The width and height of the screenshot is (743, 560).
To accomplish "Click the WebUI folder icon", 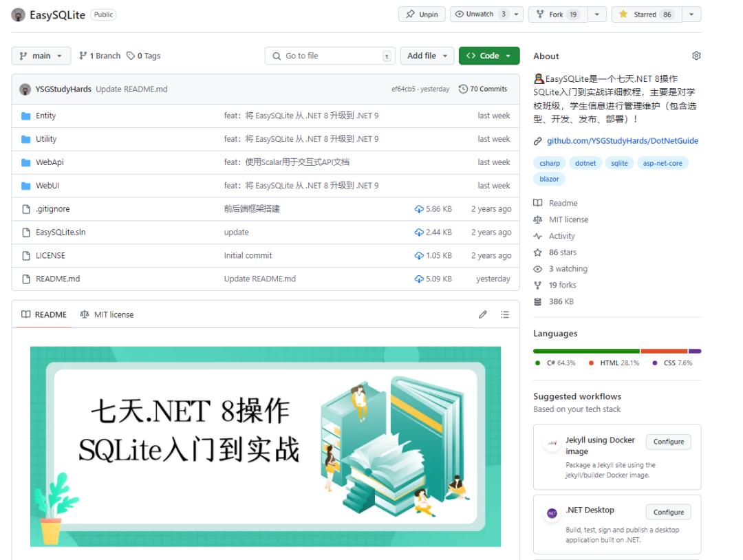I will 26,186.
